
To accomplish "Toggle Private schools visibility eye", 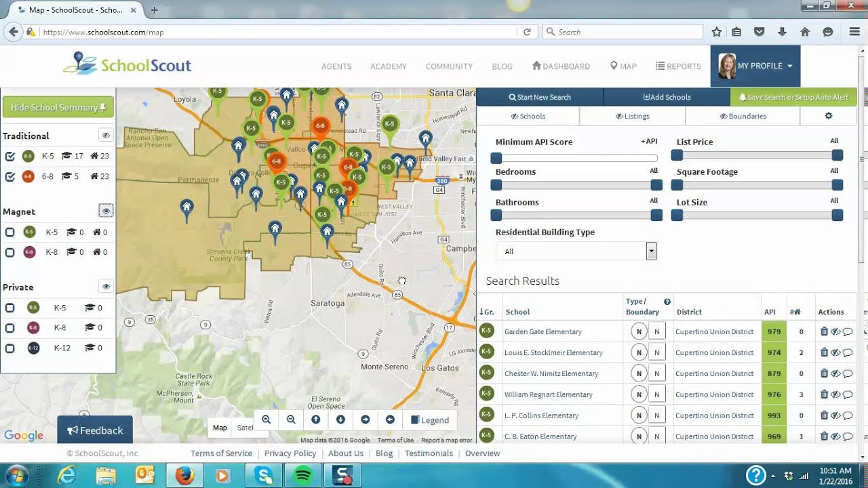I will point(106,287).
